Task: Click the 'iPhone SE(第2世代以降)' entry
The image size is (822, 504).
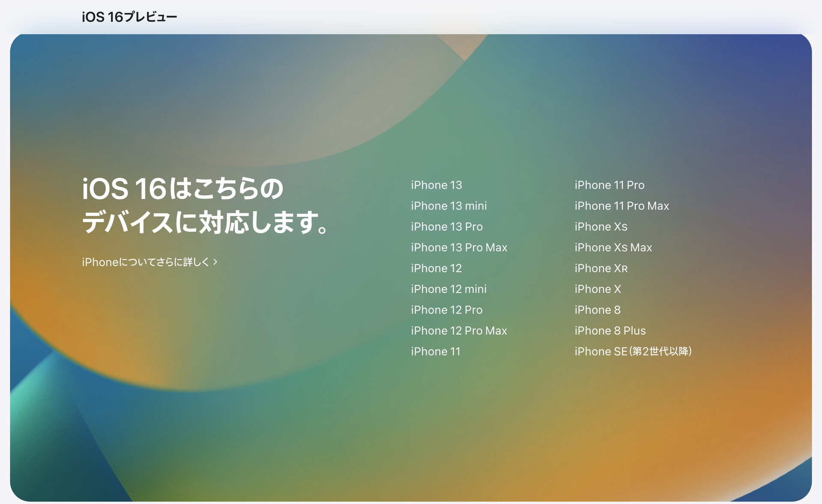Action: click(x=633, y=352)
